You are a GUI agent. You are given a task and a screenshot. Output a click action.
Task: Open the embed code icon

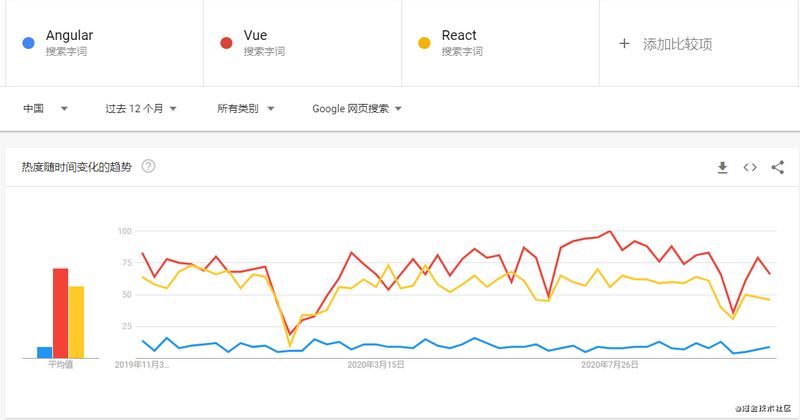pyautogui.click(x=749, y=167)
